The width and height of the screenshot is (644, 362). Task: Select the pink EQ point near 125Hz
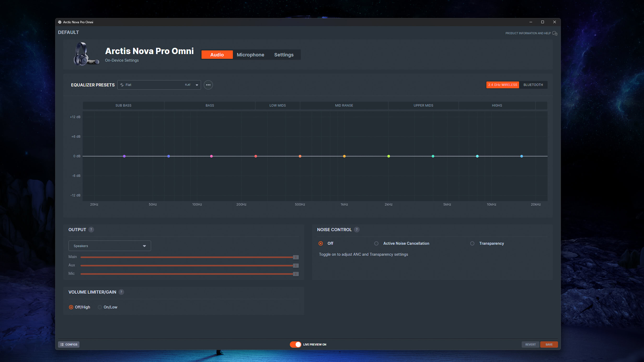tap(211, 156)
